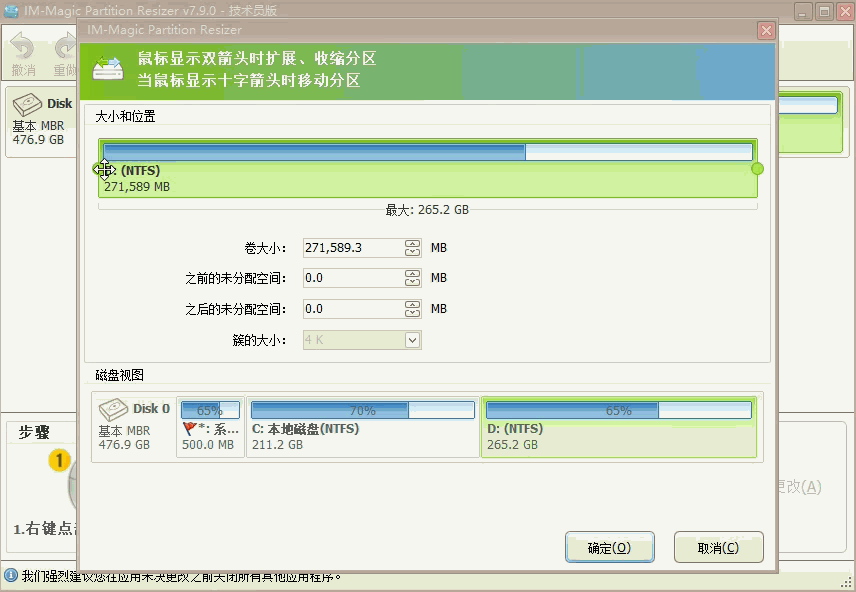The image size is (856, 592).
Task: Click the partition usage bar in size panel
Action: (427, 152)
